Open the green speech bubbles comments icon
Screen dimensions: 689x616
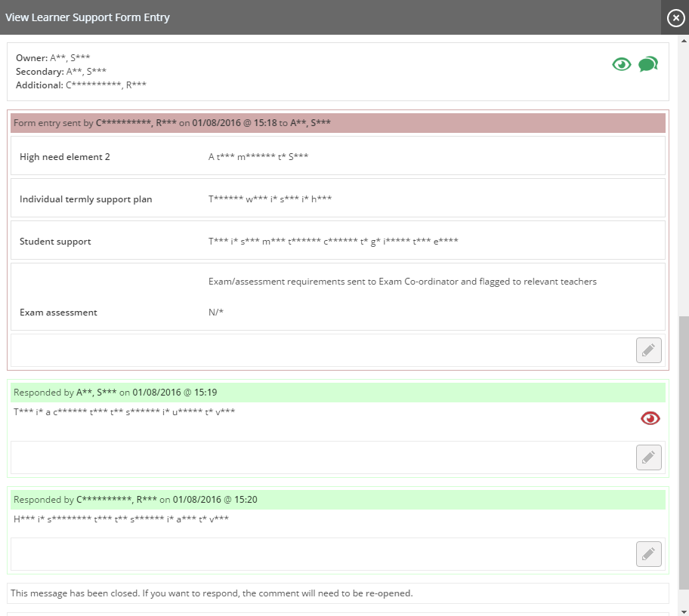647,65
